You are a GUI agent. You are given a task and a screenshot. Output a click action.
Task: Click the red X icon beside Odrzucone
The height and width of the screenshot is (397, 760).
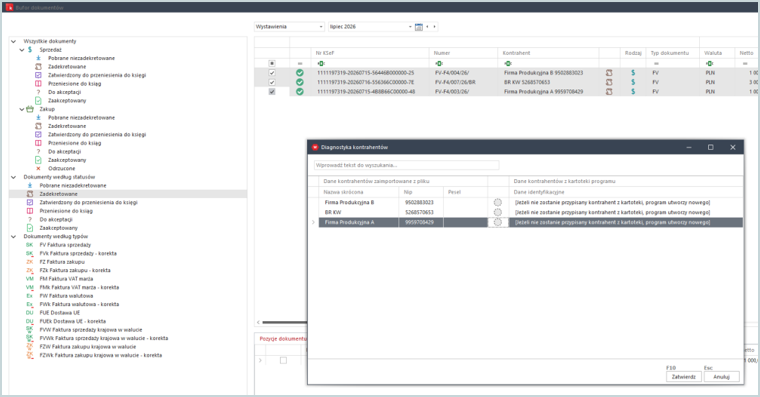[38, 168]
